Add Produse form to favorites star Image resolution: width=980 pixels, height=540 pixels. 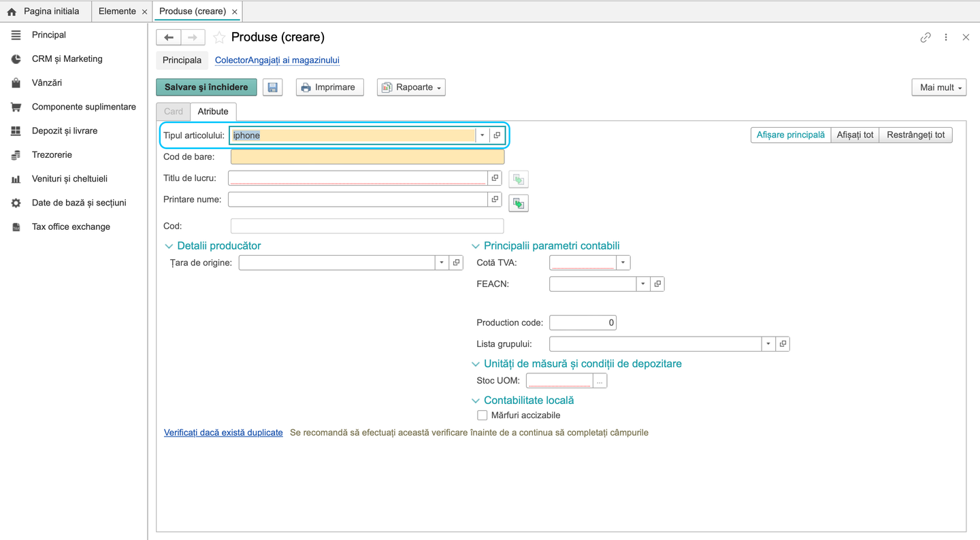[219, 37]
